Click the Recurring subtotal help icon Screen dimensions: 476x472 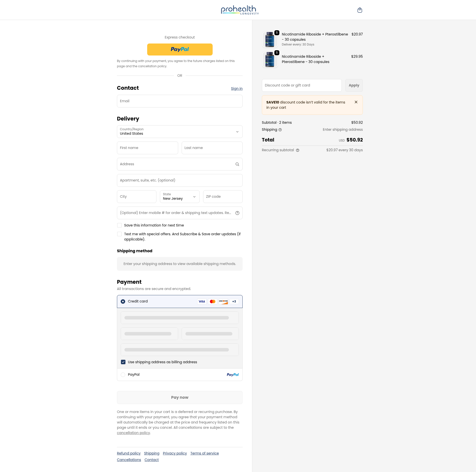point(297,150)
